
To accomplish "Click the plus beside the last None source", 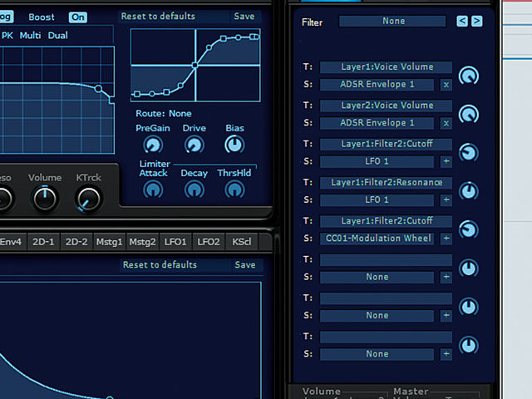I will (x=446, y=354).
